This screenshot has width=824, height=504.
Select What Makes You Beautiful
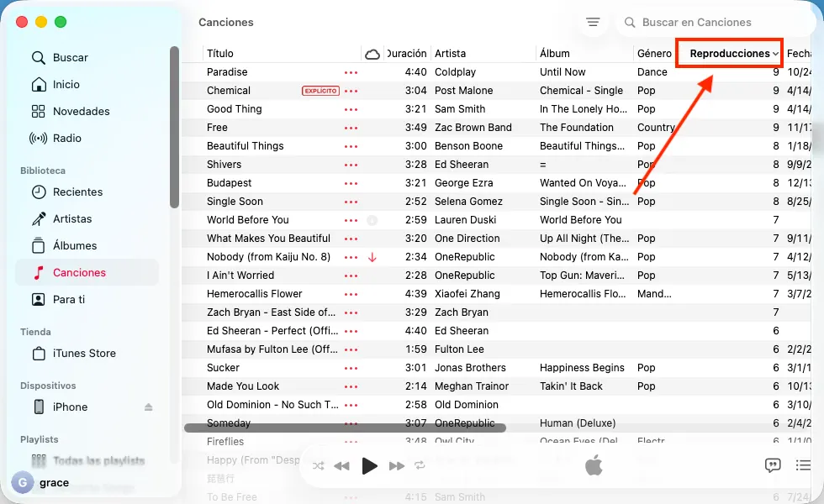click(268, 239)
